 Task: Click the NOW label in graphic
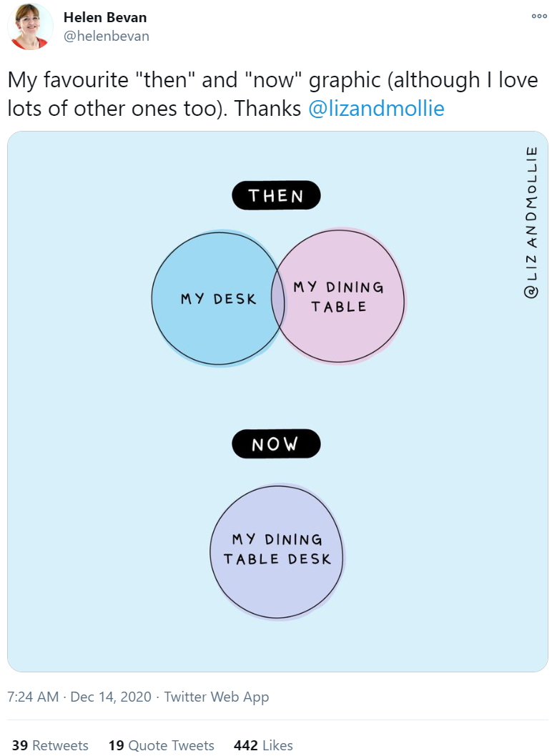[x=276, y=443]
